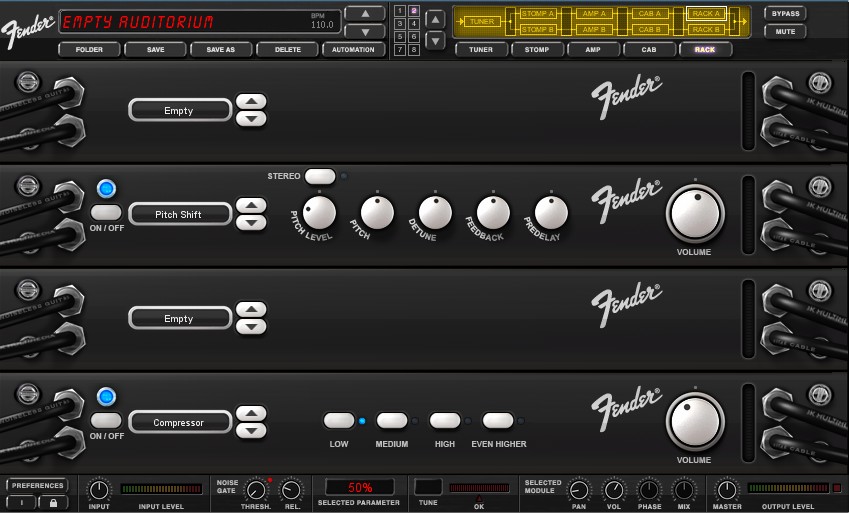Enable the EVEN HIGHER compressor setting

point(498,420)
